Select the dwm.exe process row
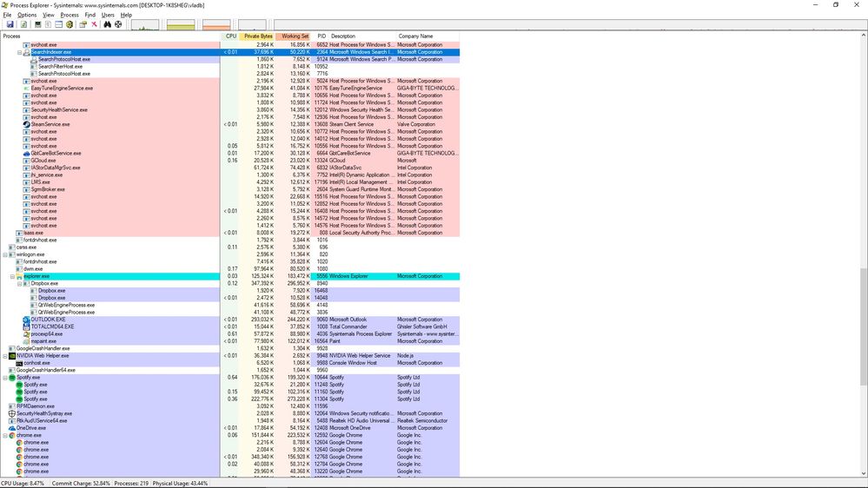This screenshot has height=488, width=868. [229, 269]
